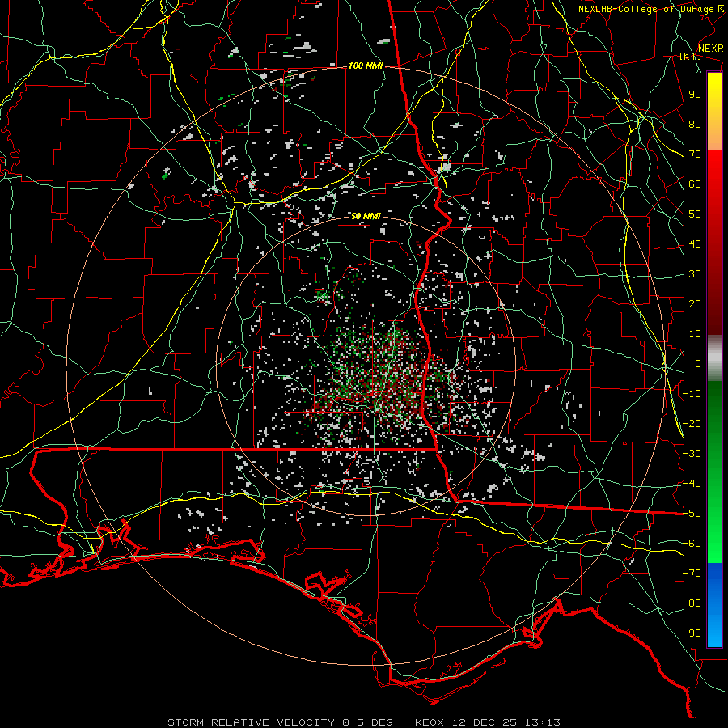Click the "70" value on velocity scale

695,154
